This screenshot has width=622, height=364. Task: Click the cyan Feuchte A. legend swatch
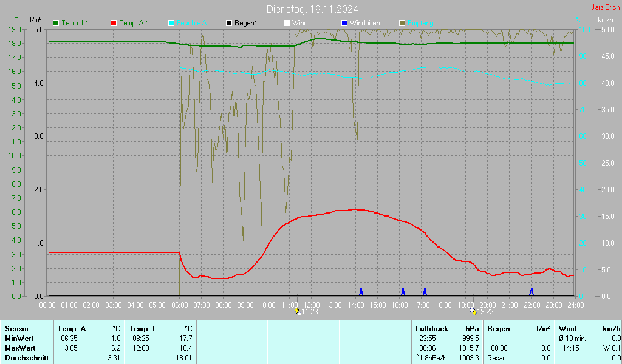(171, 24)
